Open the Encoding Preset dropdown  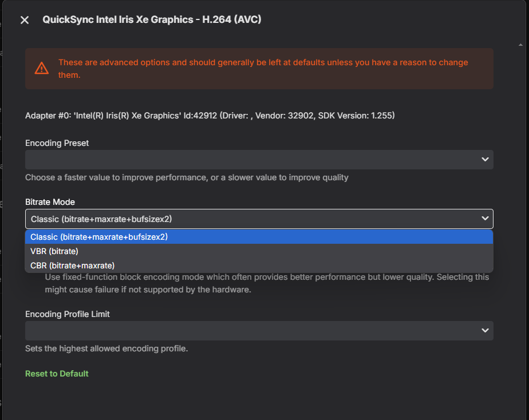pos(259,159)
